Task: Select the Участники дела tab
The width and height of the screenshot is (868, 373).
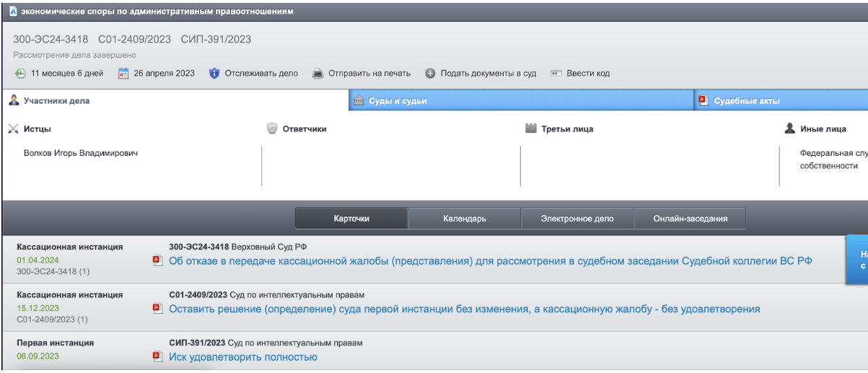Action: click(56, 101)
